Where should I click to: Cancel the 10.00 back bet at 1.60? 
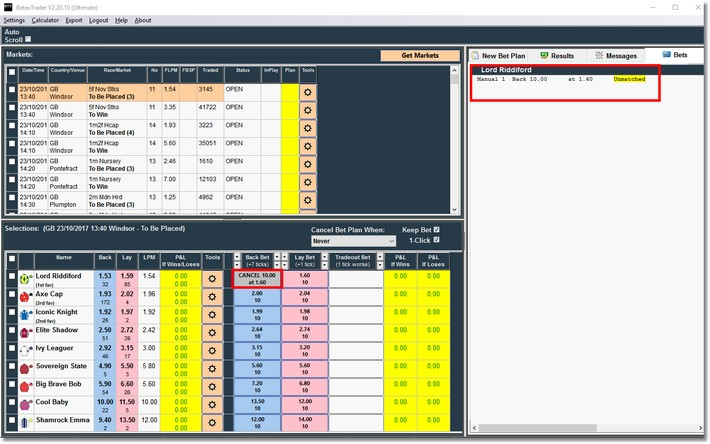(x=257, y=279)
